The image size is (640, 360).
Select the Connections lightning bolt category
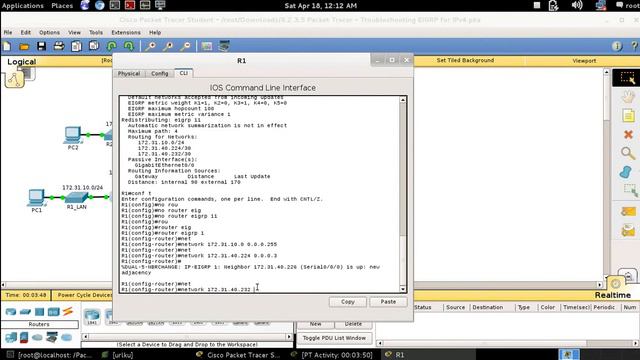click(68, 312)
